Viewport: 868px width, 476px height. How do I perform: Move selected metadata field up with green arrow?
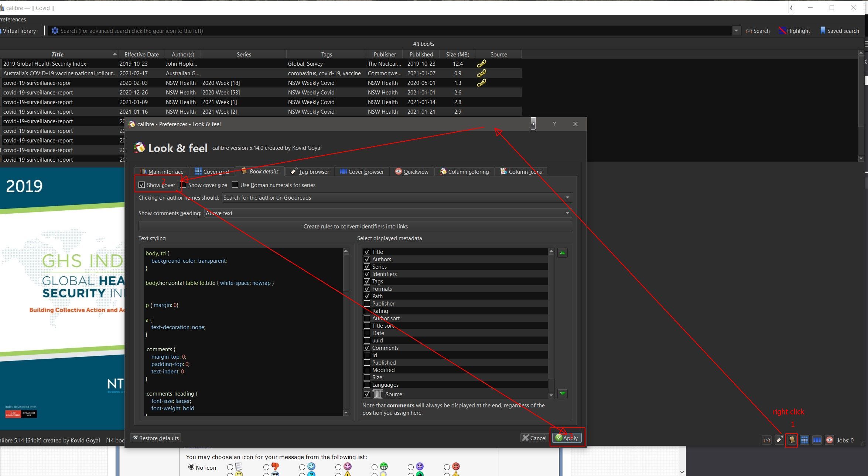pos(562,253)
